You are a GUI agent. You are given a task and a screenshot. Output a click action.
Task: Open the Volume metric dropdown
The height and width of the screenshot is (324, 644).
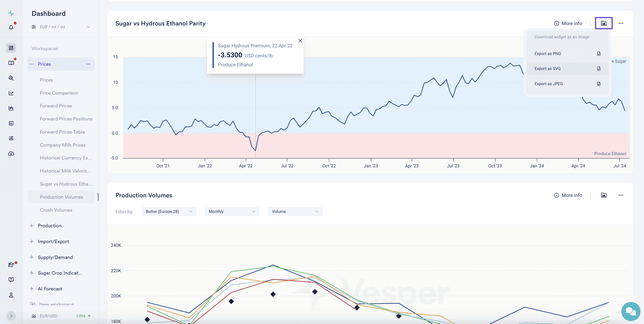click(x=295, y=212)
